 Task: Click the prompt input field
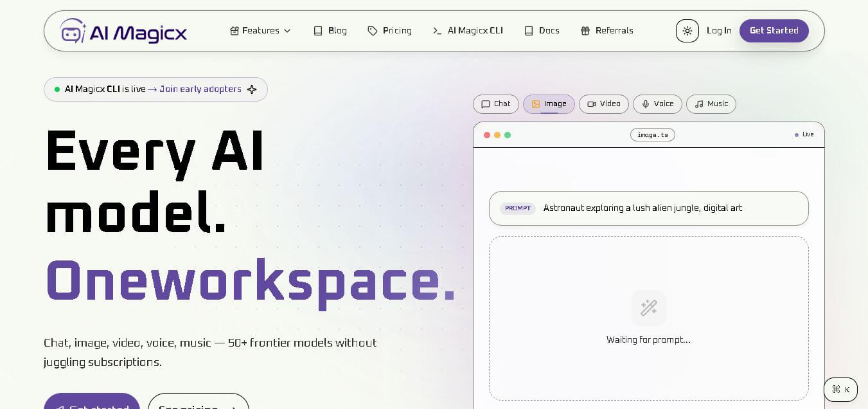(x=649, y=208)
